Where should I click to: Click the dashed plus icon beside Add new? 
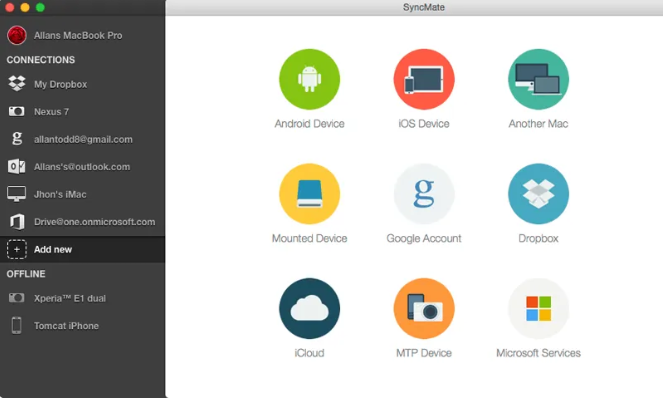point(17,249)
